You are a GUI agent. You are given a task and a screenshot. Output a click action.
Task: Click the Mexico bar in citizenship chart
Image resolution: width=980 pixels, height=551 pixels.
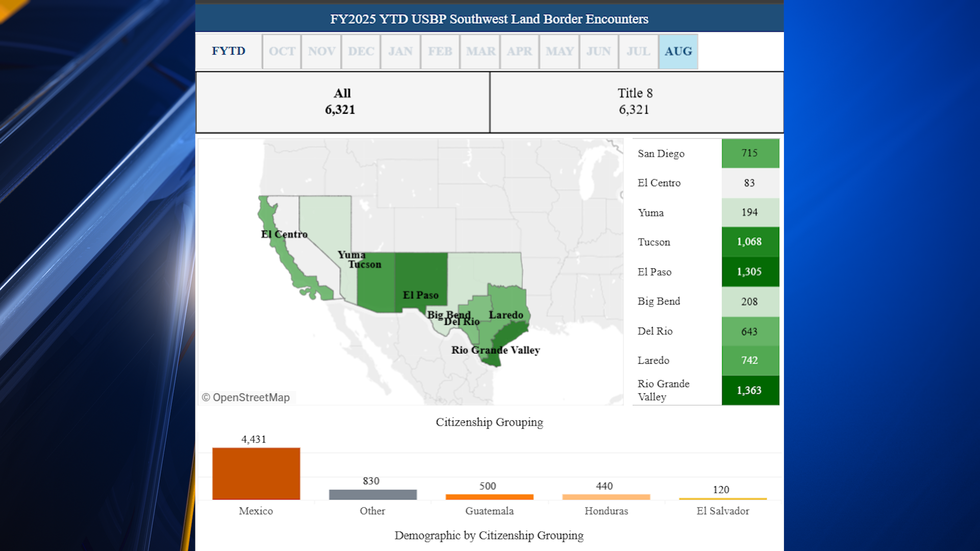point(256,473)
